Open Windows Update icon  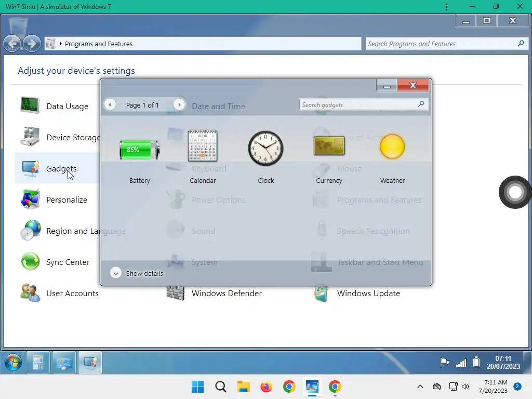point(321,293)
